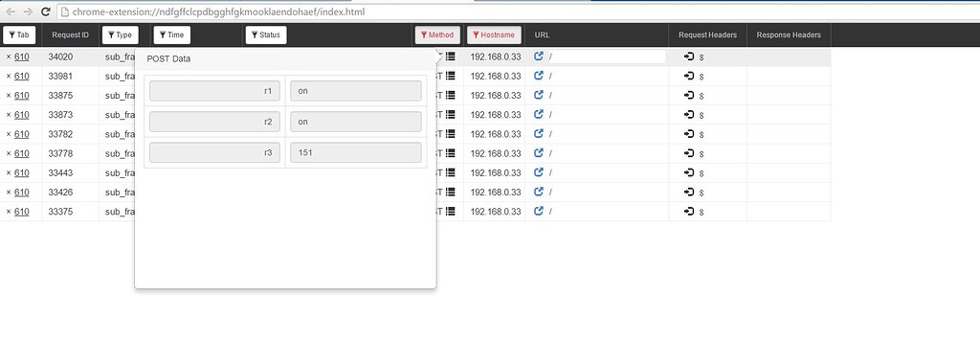The width and height of the screenshot is (980, 363).
Task: Show request headers icon for request 33443
Action: [x=689, y=172]
